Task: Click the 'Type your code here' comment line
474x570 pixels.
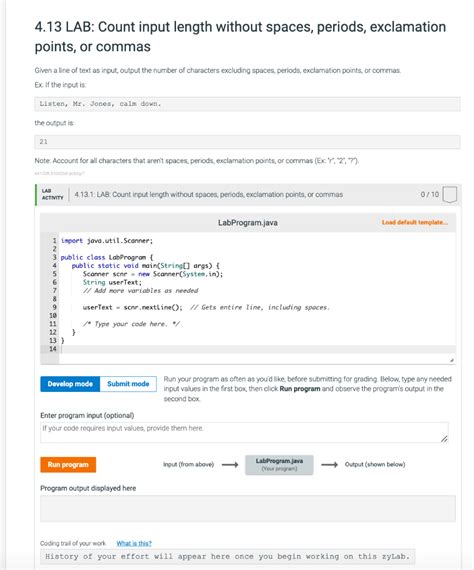Action: click(131, 324)
